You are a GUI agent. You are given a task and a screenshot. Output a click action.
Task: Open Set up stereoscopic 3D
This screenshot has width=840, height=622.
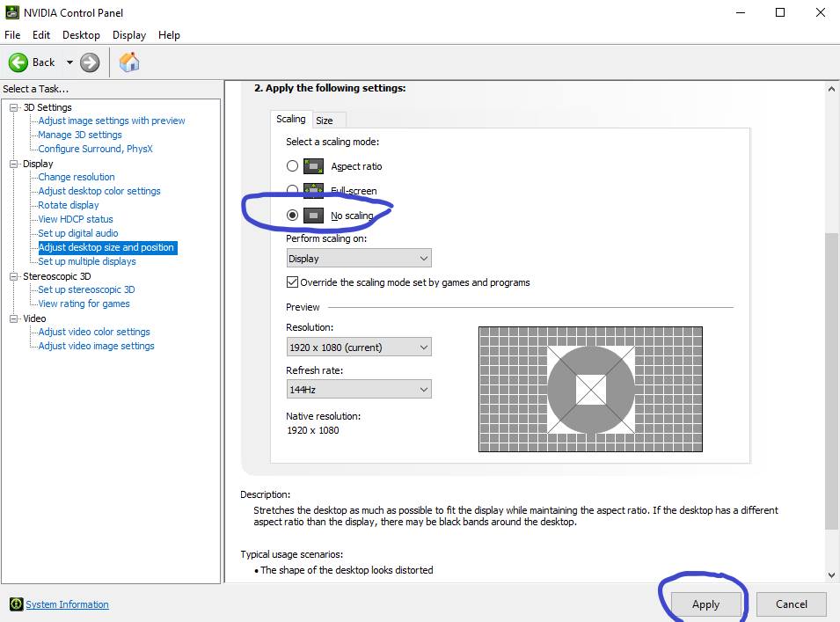click(86, 289)
